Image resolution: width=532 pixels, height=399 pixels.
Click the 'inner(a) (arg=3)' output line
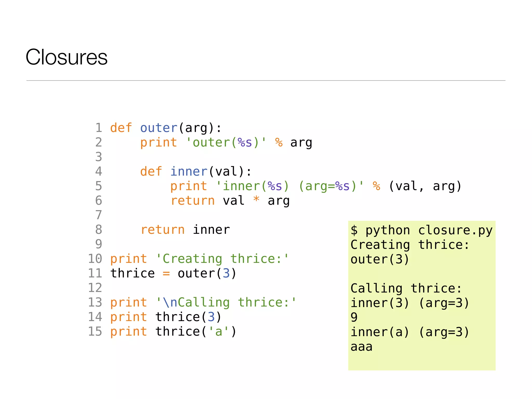[410, 332]
